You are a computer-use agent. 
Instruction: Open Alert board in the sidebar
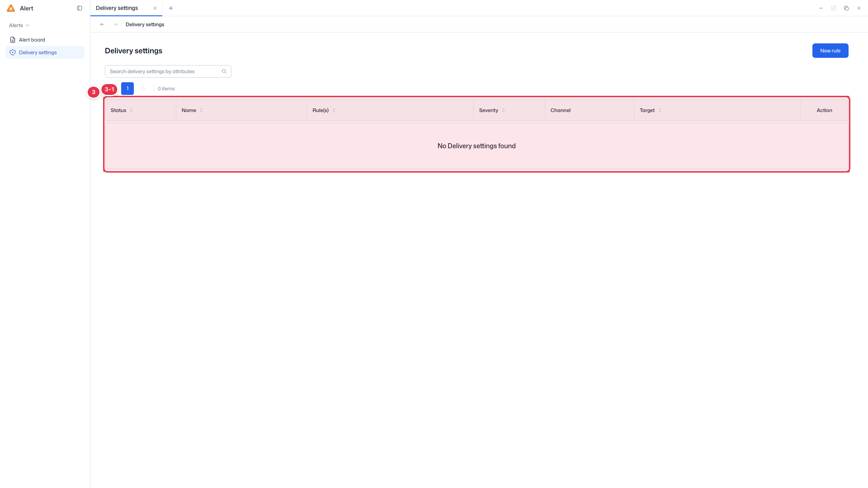tap(45, 40)
